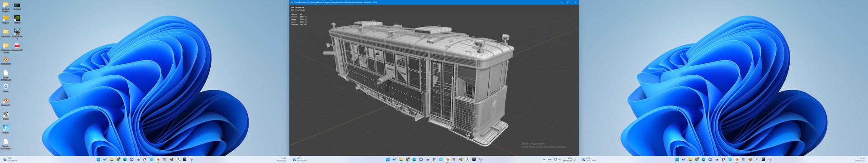Open volume control in system tray
The image size is (868, 163).
[x=559, y=159]
